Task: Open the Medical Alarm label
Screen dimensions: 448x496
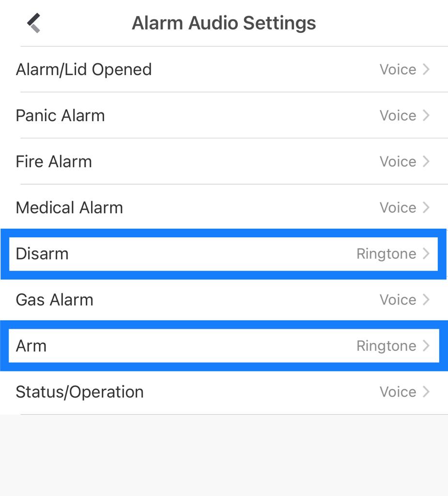Action: coord(69,207)
